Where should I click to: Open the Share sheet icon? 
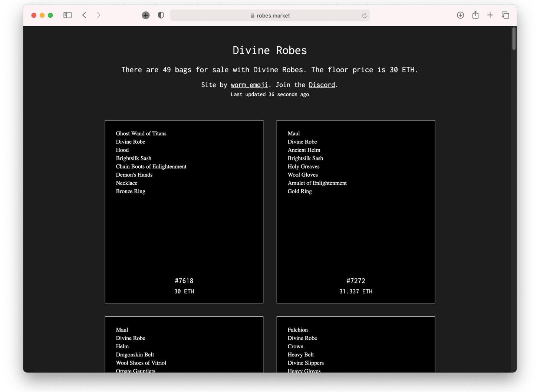475,15
